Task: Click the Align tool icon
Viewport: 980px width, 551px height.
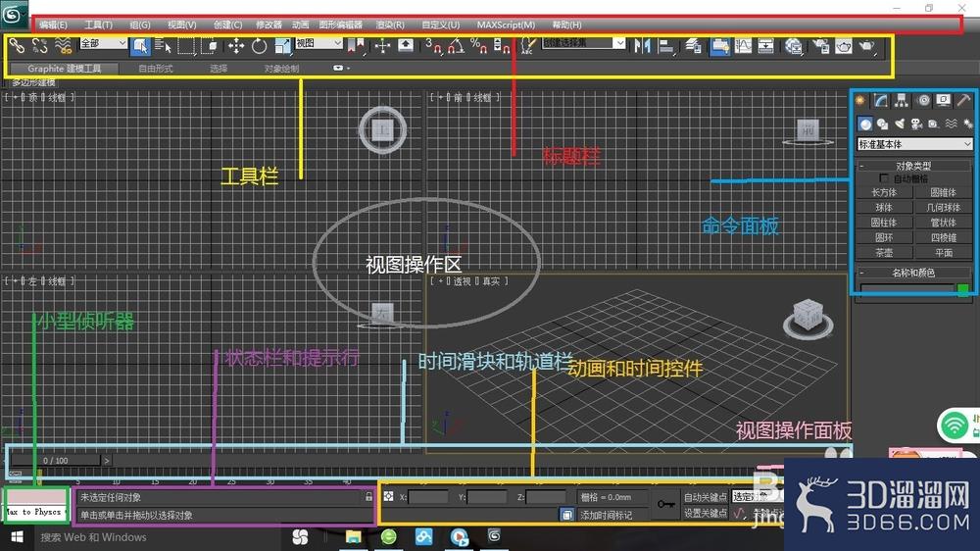Action: 666,46
